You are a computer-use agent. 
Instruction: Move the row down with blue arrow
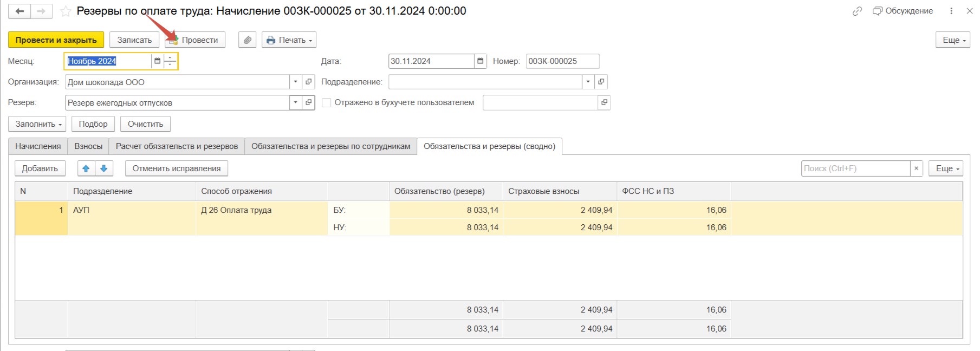pyautogui.click(x=104, y=168)
